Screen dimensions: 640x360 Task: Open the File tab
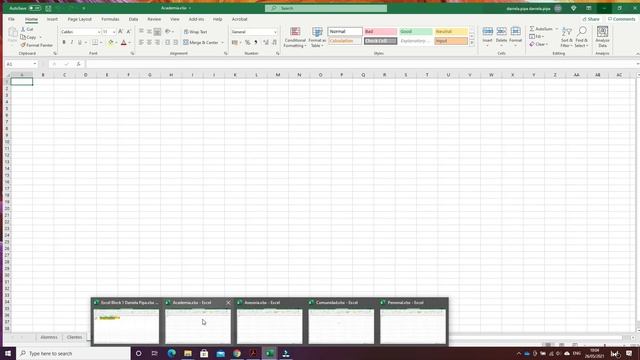11,19
